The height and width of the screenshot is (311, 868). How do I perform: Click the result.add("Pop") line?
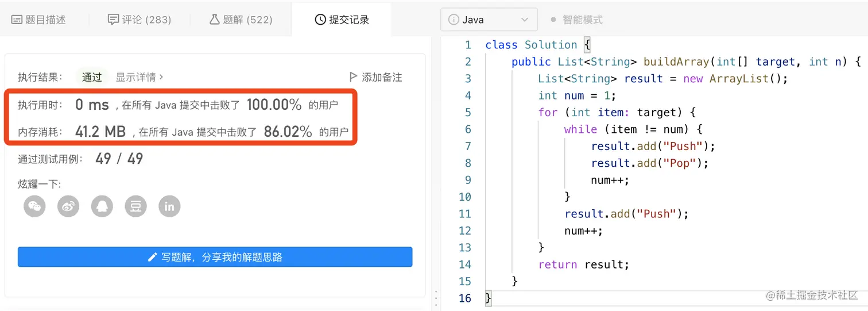(650, 163)
